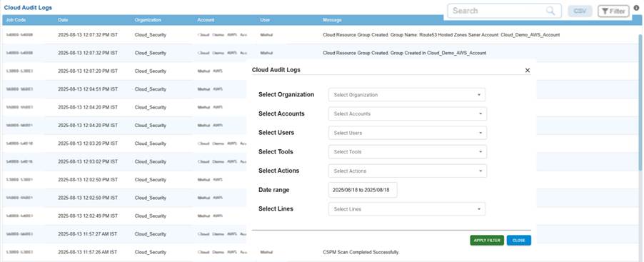Open the Select Accounts dropdown
The width and height of the screenshot is (644, 262).
408,114
